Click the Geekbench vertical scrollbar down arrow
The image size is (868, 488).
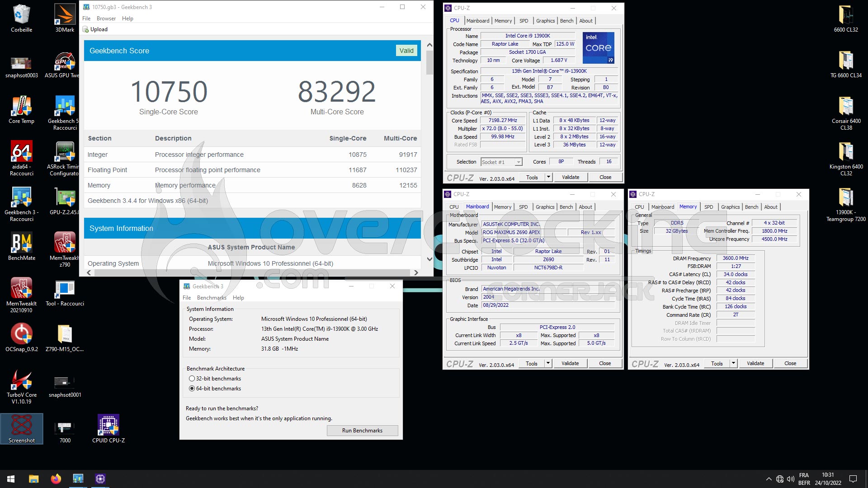[429, 259]
